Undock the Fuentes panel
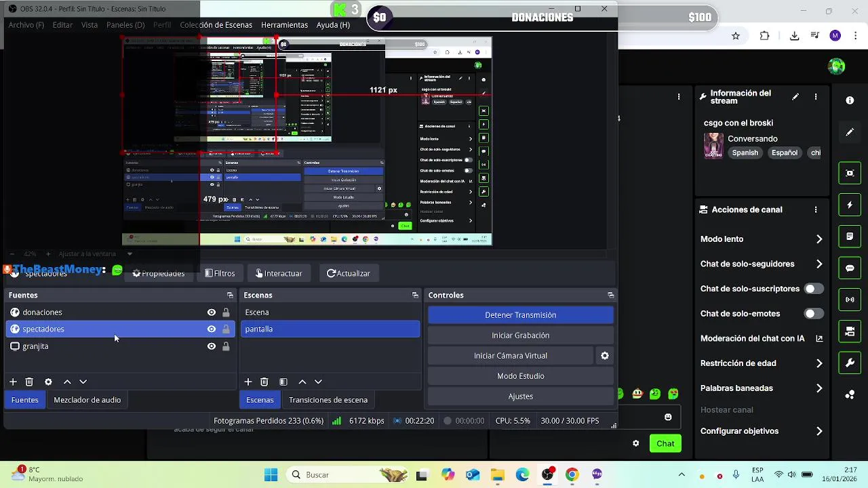 pos(230,296)
